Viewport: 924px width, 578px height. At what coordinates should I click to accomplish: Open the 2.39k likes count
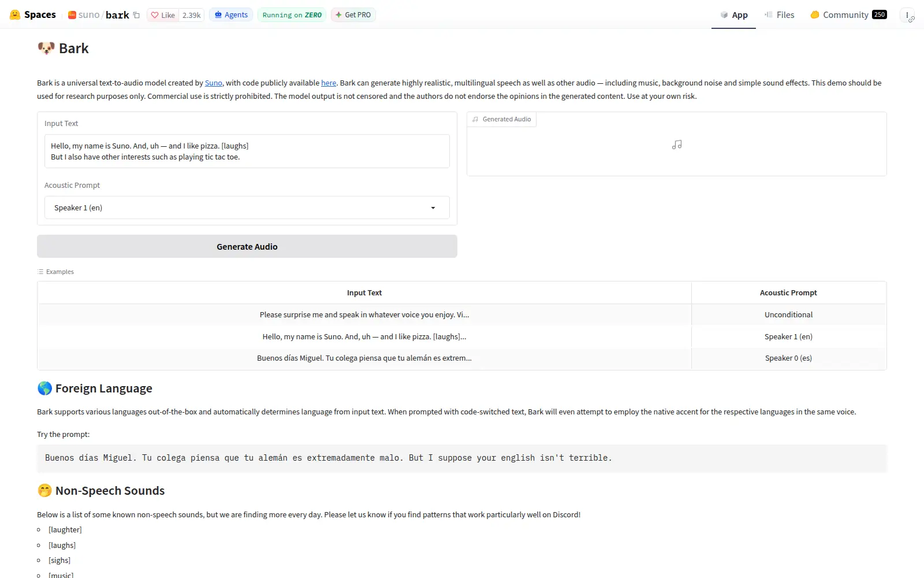pyautogui.click(x=191, y=15)
